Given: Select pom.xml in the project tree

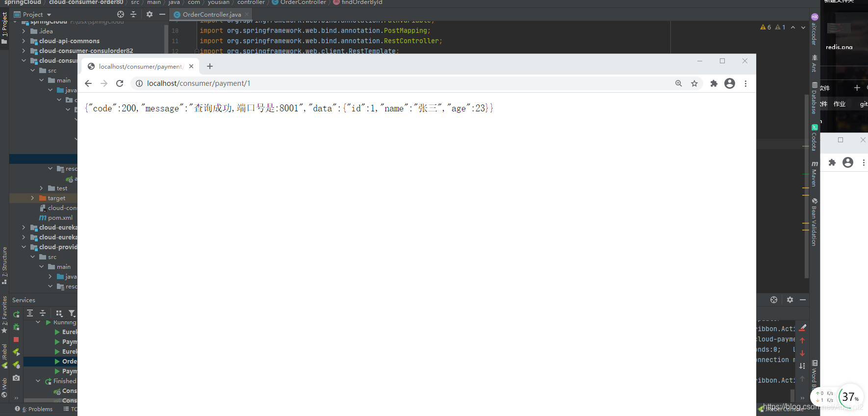Looking at the screenshot, I should 55,217.
